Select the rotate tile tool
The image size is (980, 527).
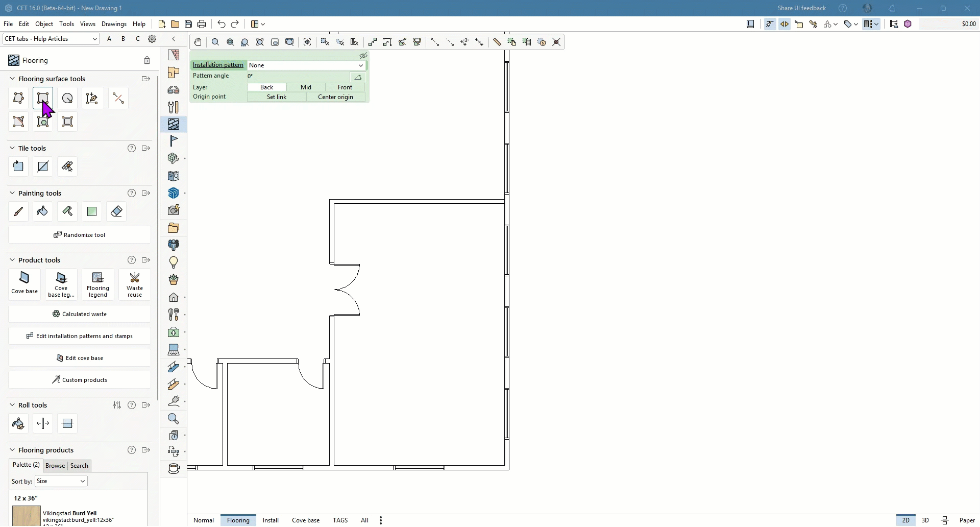click(18, 166)
